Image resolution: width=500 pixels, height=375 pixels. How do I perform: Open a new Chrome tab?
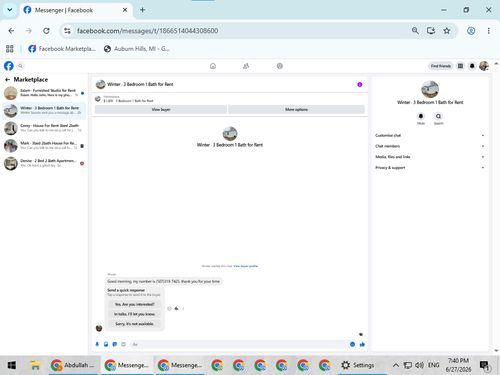pyautogui.click(x=142, y=10)
